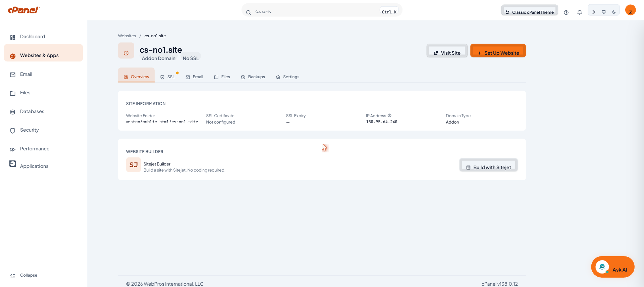Screen dimensions: 644x287
Task: Click 'Not configured' SSL Certificate value
Action: tap(221, 122)
